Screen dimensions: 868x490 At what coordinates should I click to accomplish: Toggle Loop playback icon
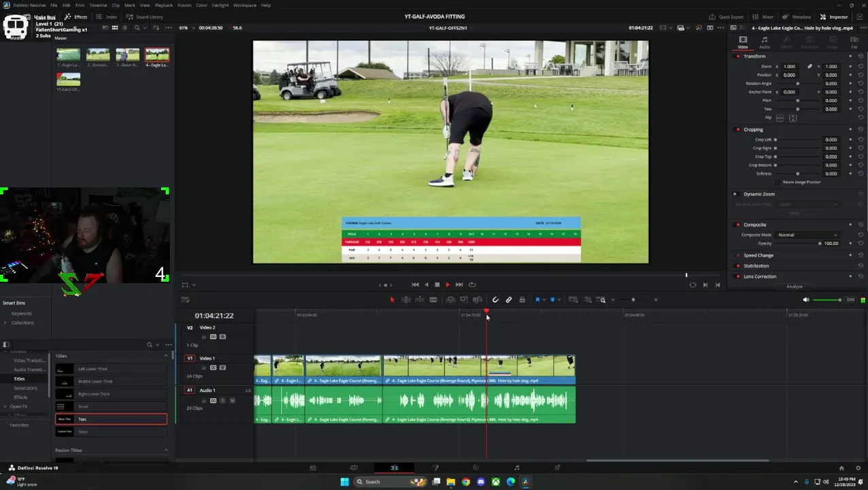(472, 284)
